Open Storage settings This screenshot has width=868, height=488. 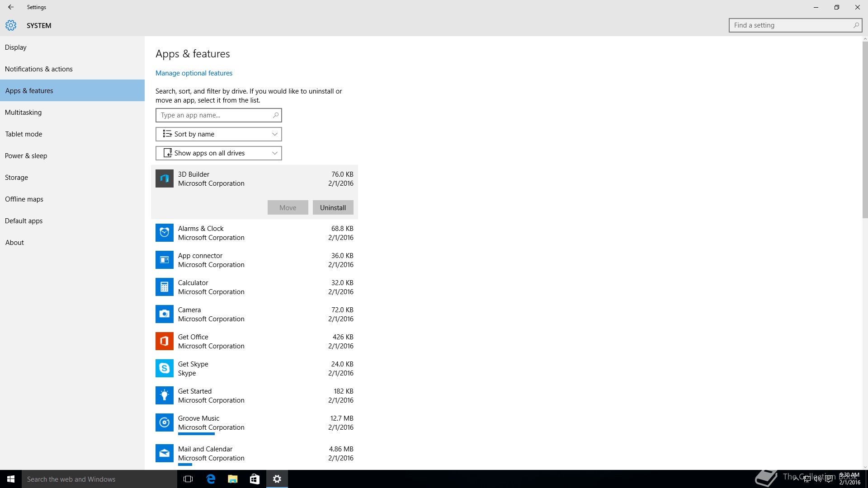[x=72, y=178]
